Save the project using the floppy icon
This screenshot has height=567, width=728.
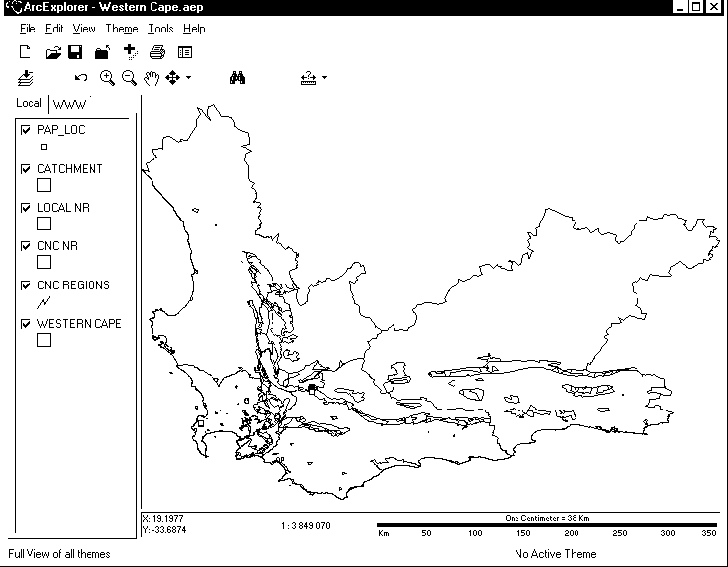[x=75, y=52]
